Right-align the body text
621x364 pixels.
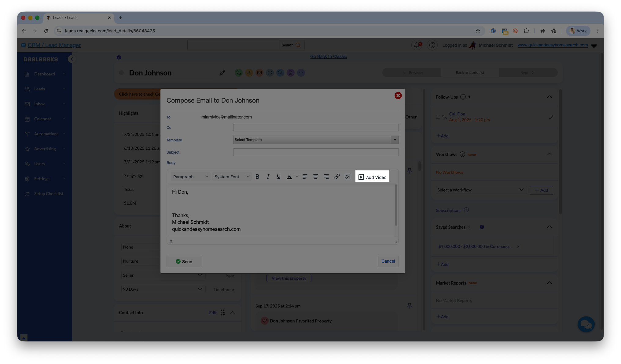click(326, 177)
